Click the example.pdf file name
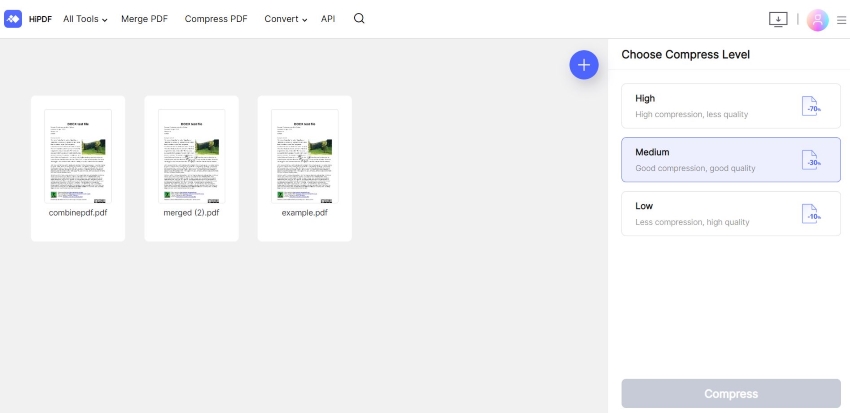The height and width of the screenshot is (413, 850). [305, 213]
